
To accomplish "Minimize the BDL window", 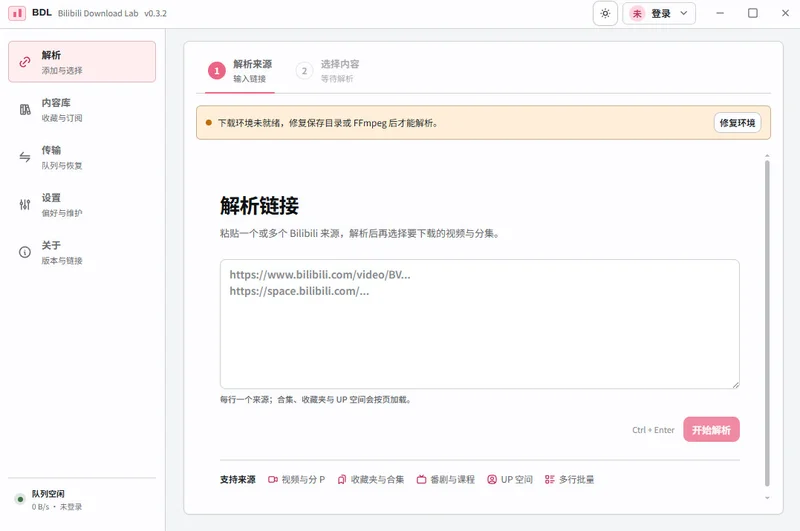I will tap(720, 13).
